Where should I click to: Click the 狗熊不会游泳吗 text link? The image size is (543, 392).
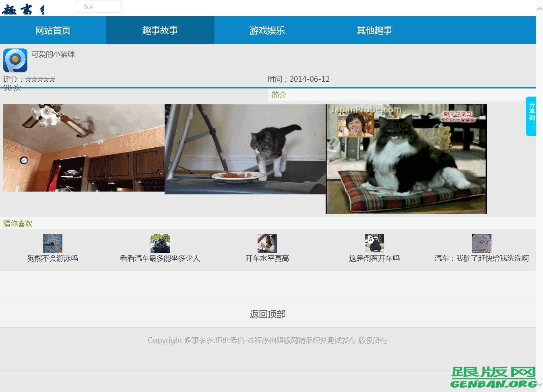click(x=53, y=258)
